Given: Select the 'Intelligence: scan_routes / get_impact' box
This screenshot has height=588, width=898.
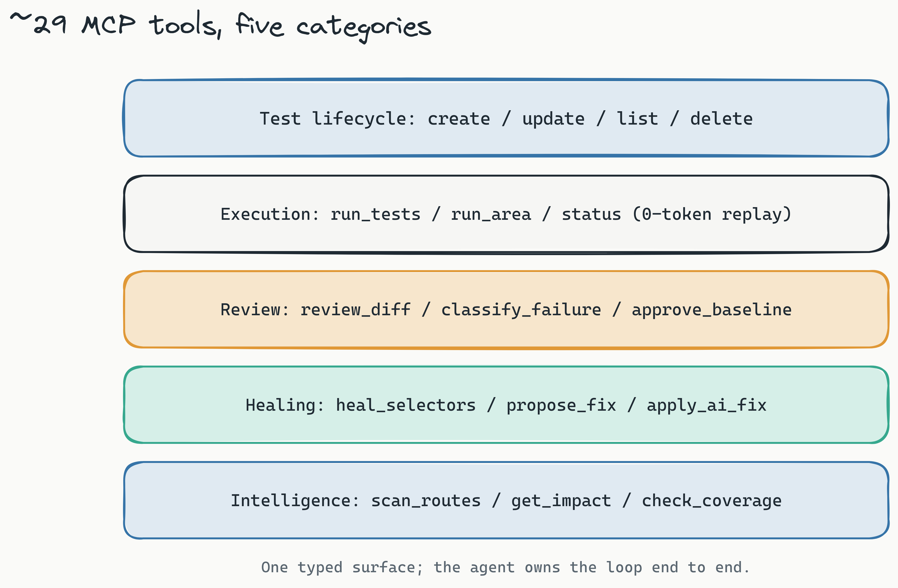Looking at the screenshot, I should (x=506, y=500).
